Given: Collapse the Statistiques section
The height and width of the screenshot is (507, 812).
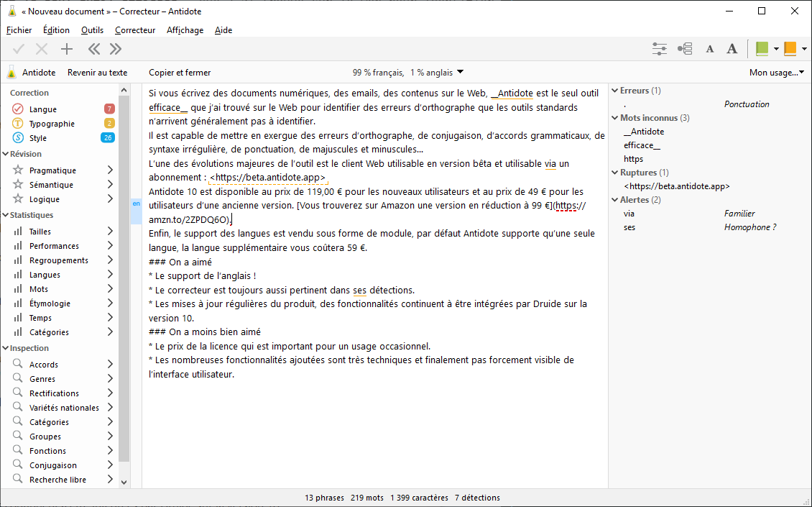Looking at the screenshot, I should pyautogui.click(x=6, y=215).
